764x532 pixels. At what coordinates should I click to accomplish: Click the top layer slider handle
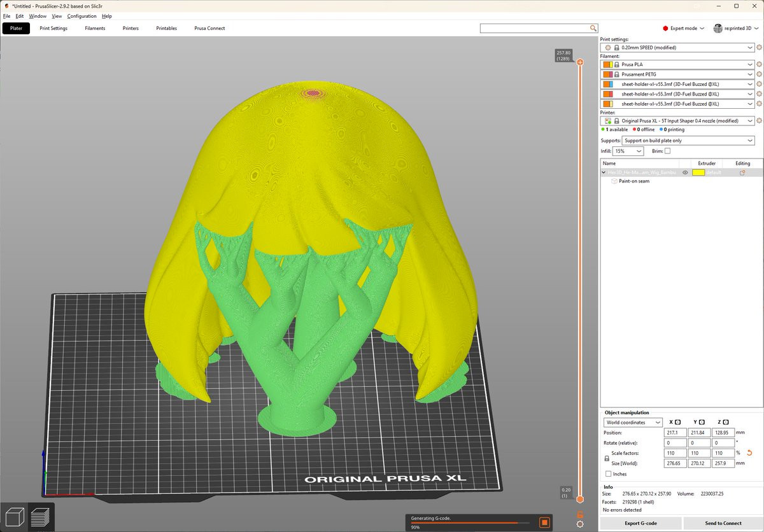580,62
